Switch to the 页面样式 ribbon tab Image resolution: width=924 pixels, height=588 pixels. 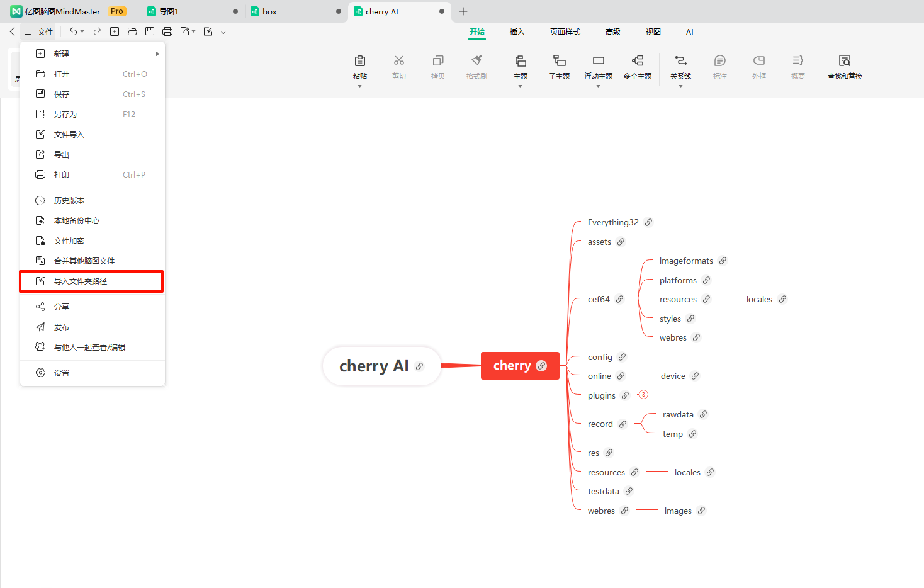[565, 32]
